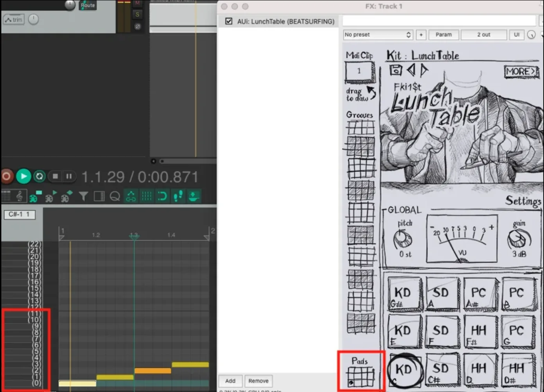Image resolution: width=544 pixels, height=392 pixels.
Task: Select the Pads grid selector
Action: pyautogui.click(x=360, y=377)
